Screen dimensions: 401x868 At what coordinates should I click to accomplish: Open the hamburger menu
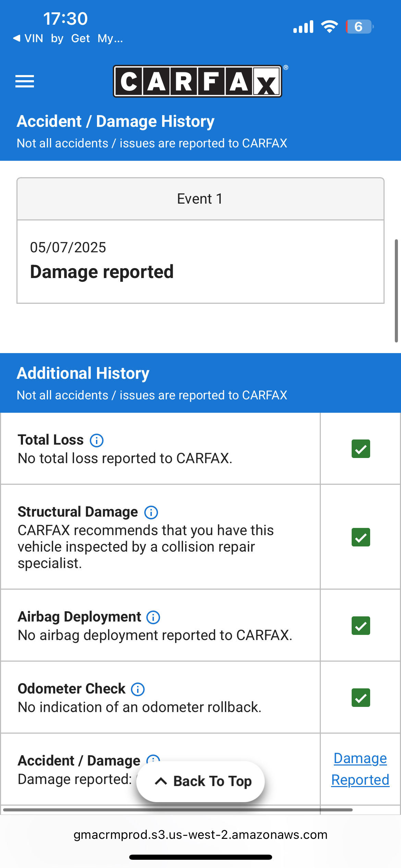[25, 81]
